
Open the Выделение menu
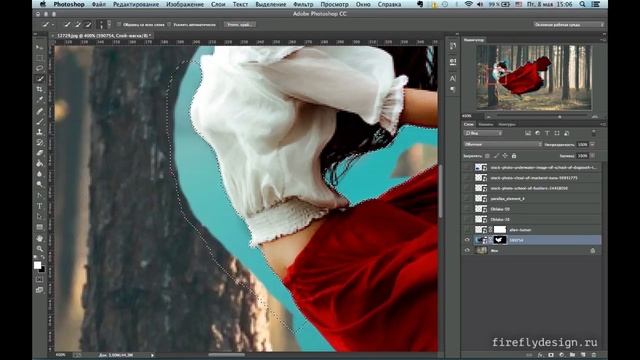coord(271,4)
